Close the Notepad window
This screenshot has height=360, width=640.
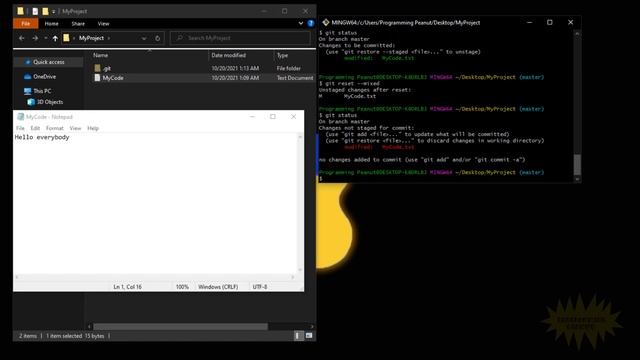point(293,117)
